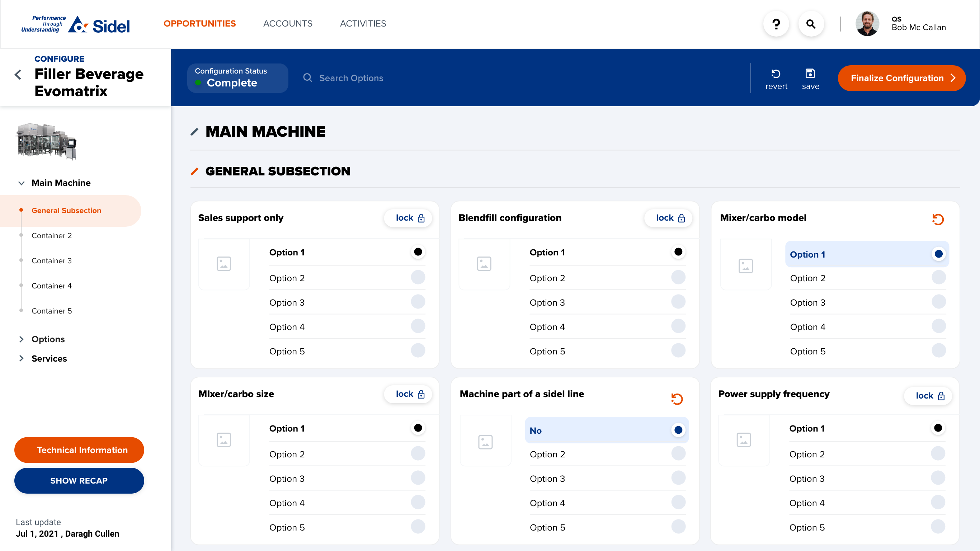The height and width of the screenshot is (551, 980).
Task: Collapse the Main Machine tree section
Action: [x=21, y=183]
